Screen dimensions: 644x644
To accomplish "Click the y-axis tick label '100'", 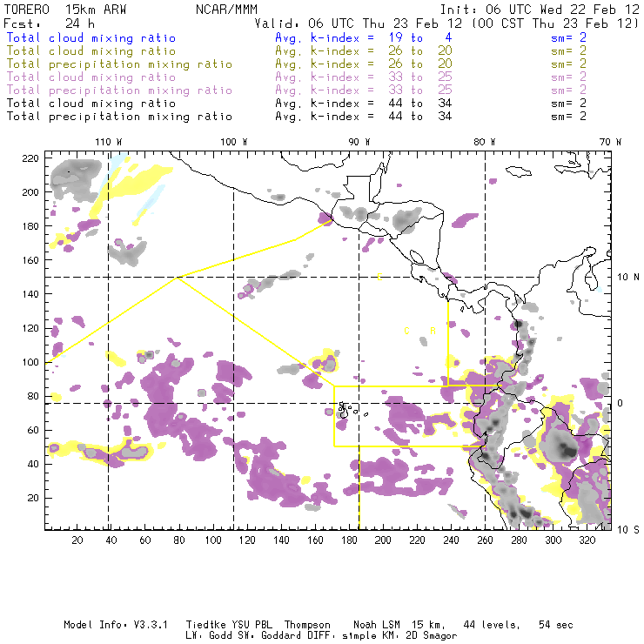I will (x=30, y=362).
